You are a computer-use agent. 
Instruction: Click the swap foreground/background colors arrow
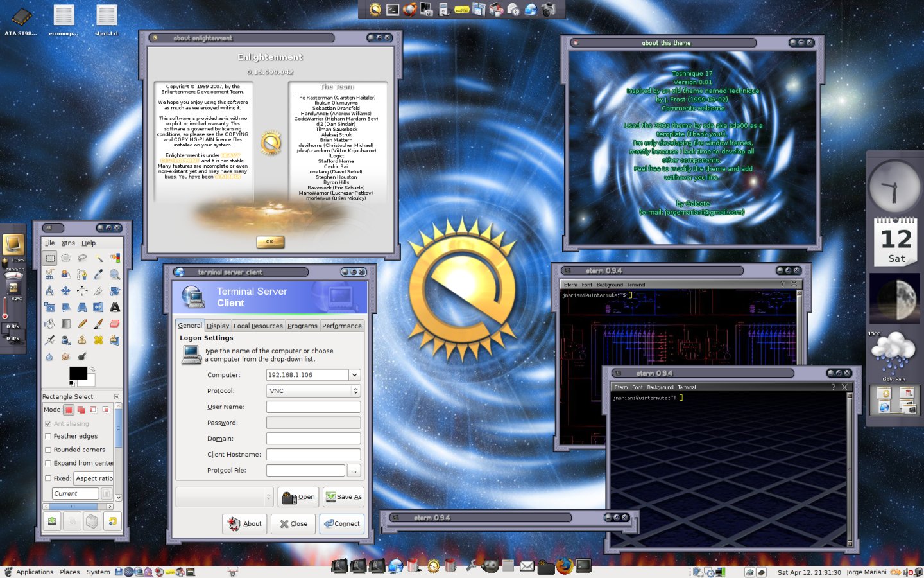coord(92,369)
